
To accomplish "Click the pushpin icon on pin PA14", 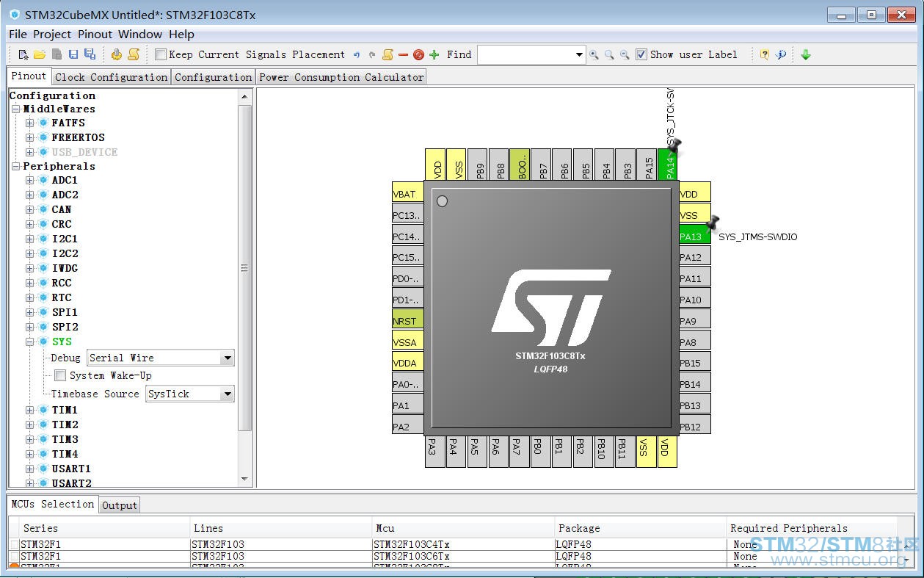I will click(x=674, y=146).
